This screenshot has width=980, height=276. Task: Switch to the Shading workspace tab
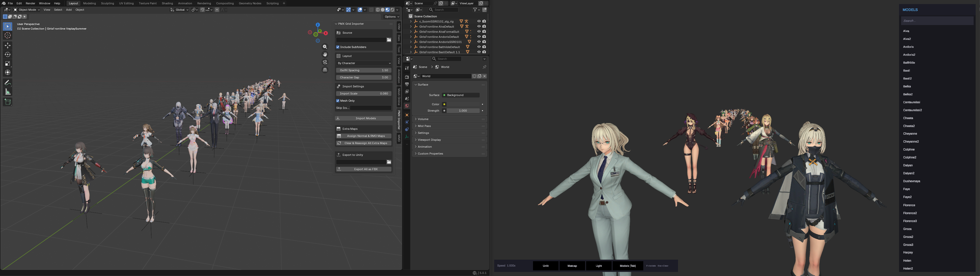[167, 3]
